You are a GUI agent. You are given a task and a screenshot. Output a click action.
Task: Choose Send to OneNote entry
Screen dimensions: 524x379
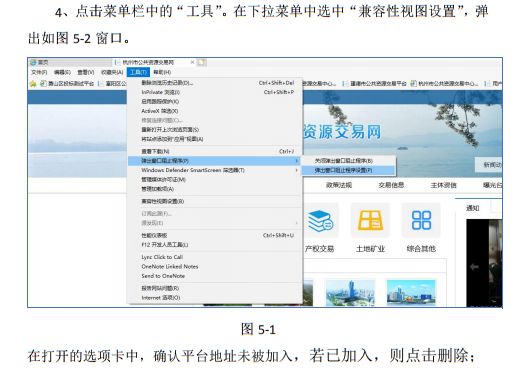pos(215,276)
